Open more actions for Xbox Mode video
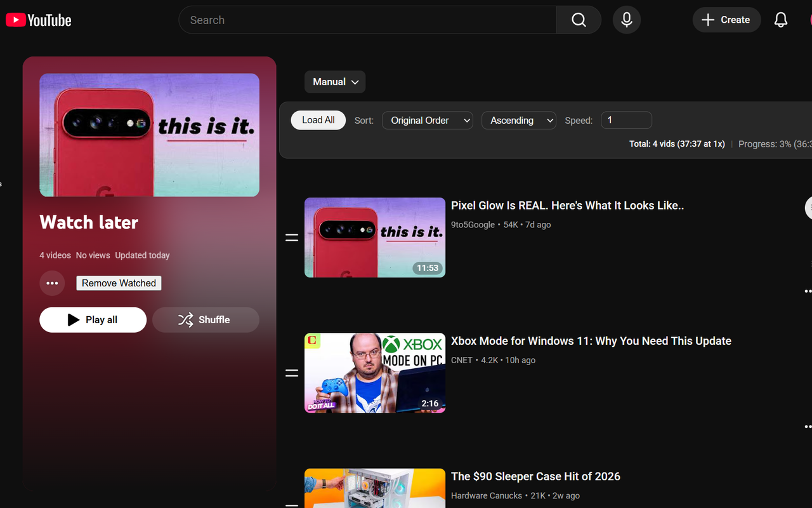The image size is (812, 508). (808, 426)
